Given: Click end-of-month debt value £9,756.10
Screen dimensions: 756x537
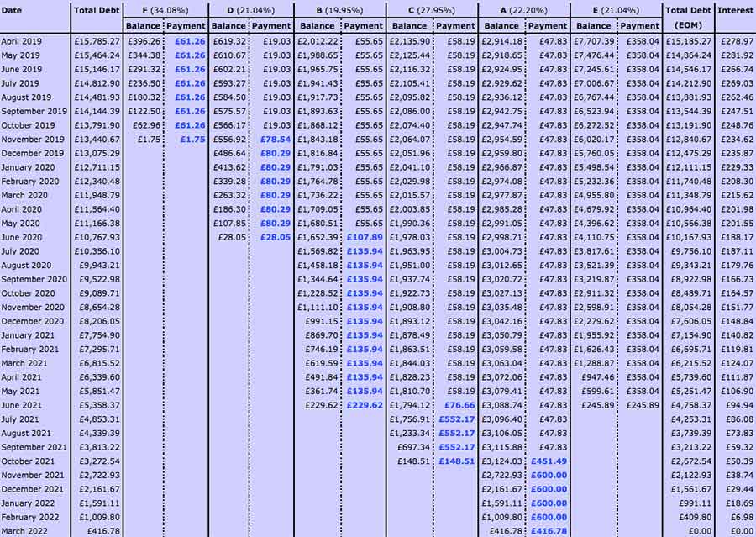Looking at the screenshot, I should [x=691, y=251].
